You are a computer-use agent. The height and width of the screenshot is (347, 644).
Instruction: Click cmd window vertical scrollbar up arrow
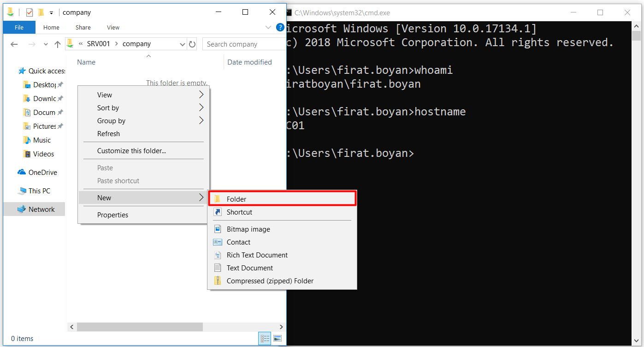(x=636, y=25)
